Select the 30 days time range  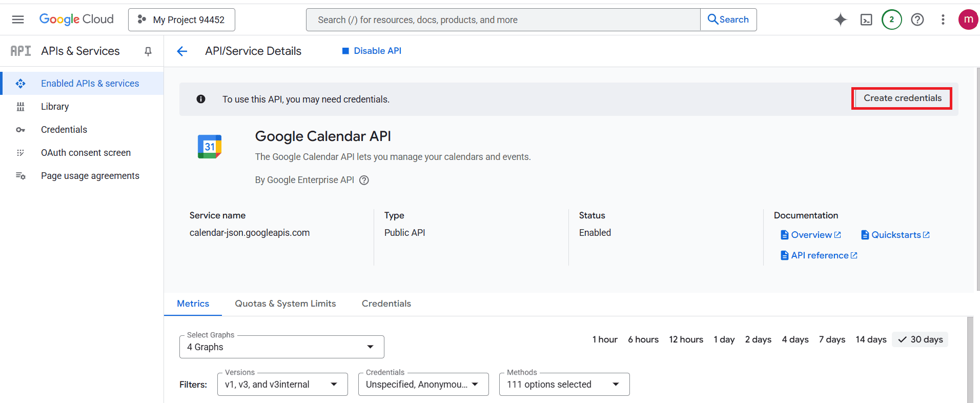point(921,339)
